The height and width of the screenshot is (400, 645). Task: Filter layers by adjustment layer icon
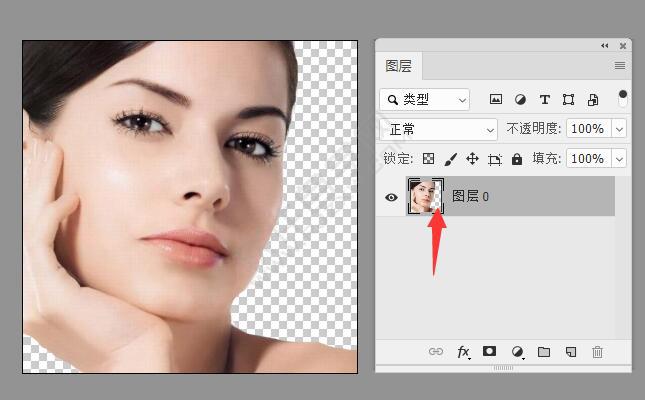click(520, 100)
